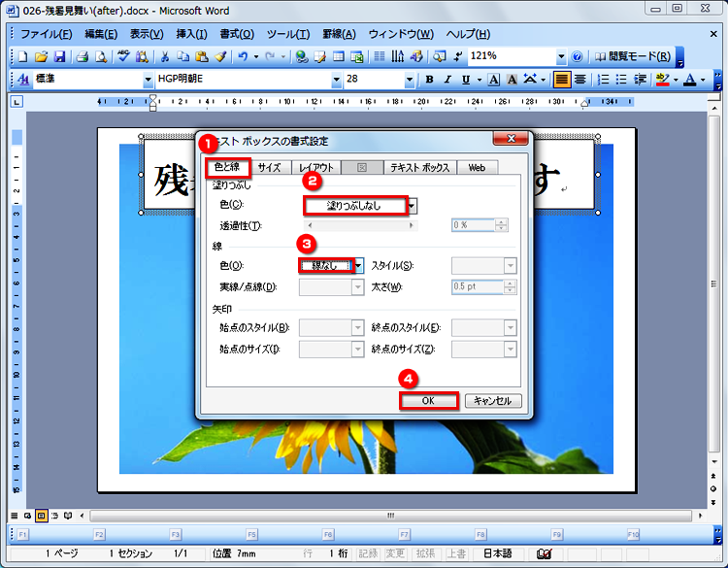Close the text box format dialog
728x568 pixels.
coord(511,139)
